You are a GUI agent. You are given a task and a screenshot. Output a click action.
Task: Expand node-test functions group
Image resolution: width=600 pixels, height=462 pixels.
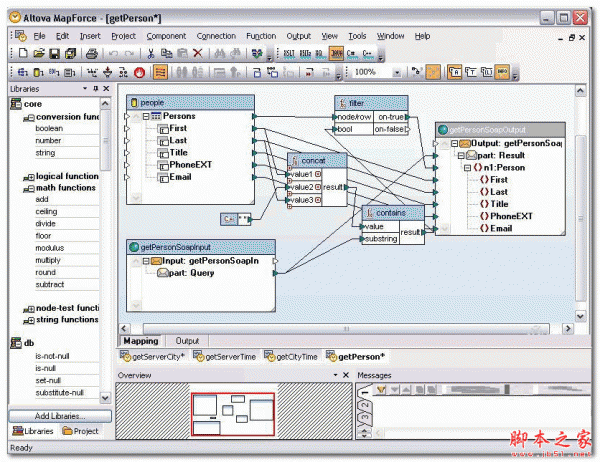[29, 309]
